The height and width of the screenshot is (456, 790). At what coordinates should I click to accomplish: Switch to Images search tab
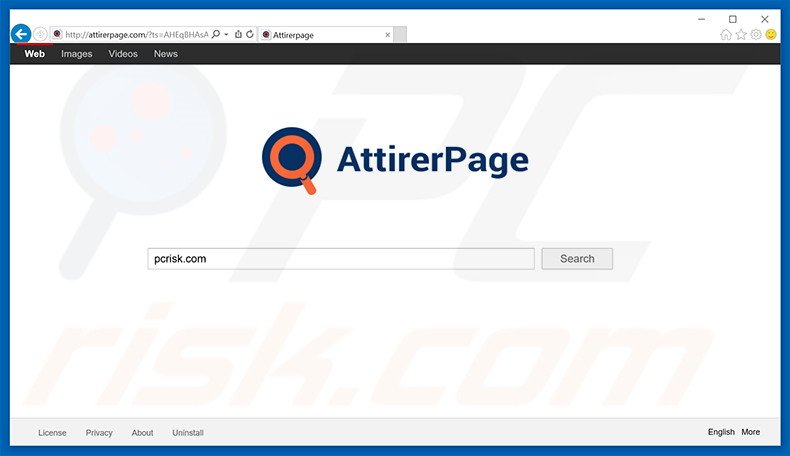77,54
